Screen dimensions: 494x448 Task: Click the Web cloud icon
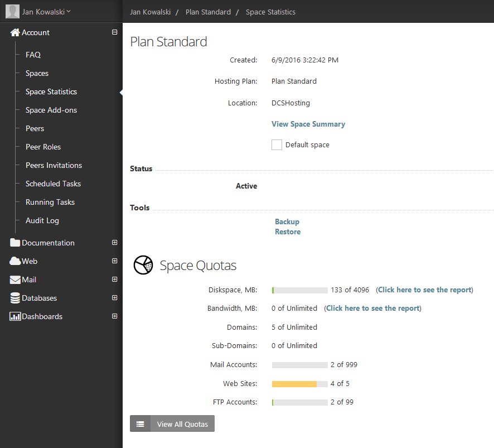point(15,261)
